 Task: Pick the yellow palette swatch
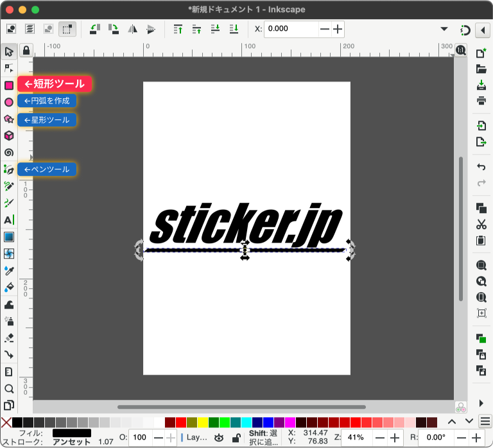pos(203,422)
